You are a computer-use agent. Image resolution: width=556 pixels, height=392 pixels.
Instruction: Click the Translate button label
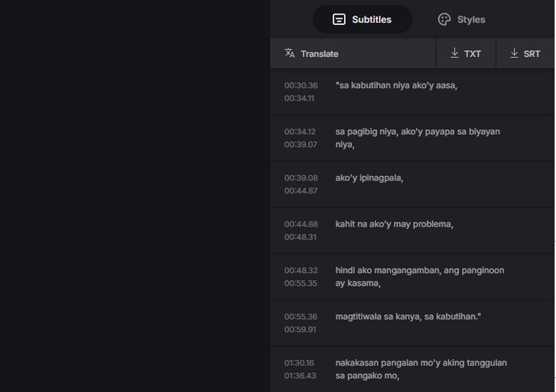319,54
